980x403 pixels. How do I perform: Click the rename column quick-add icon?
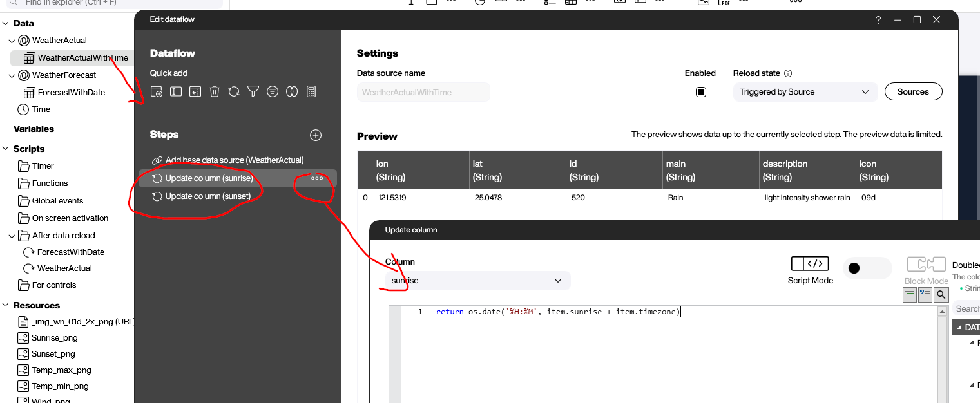point(176,92)
